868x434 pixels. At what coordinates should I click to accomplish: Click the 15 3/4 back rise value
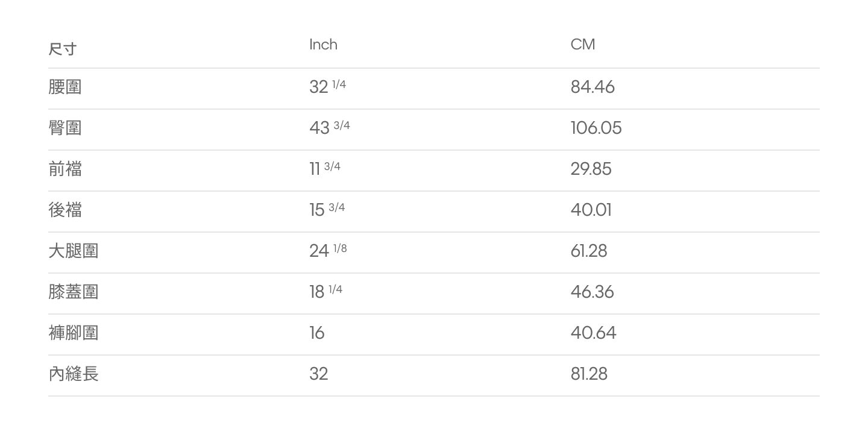327,209
